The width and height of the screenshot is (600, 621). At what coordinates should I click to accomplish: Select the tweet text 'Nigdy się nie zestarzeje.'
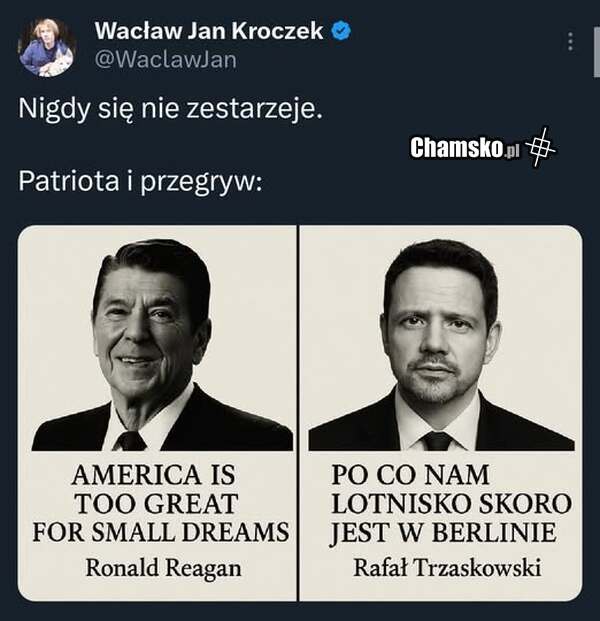click(x=170, y=109)
